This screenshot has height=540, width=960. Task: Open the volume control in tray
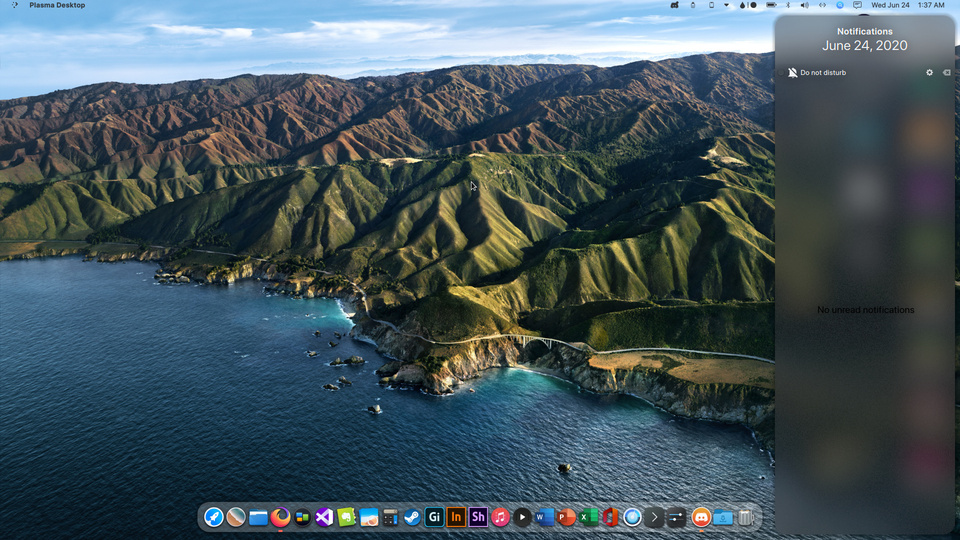(806, 5)
